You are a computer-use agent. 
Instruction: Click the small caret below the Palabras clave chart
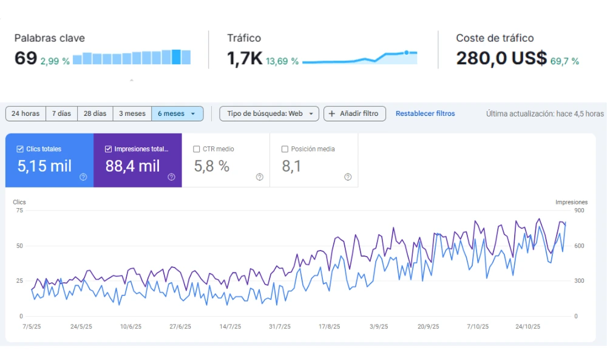coord(132,80)
